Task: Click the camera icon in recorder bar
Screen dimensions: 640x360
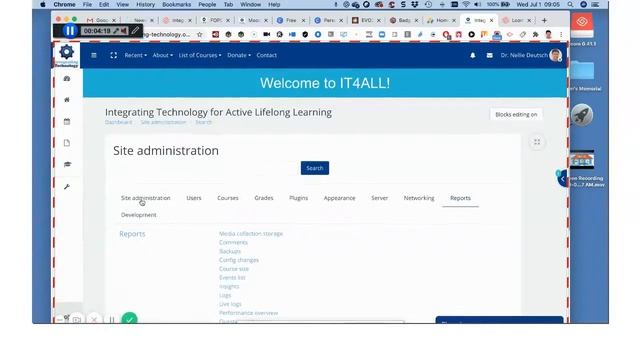Action: pos(77,320)
